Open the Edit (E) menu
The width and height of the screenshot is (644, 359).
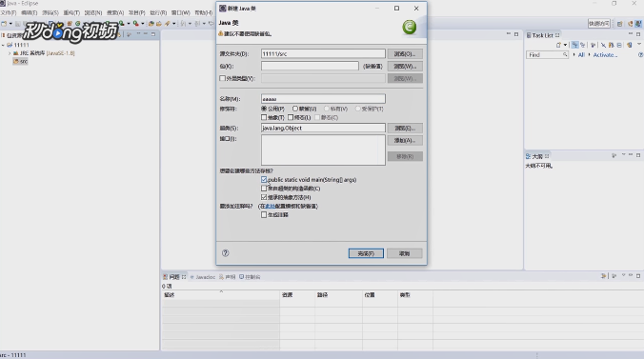pos(30,12)
